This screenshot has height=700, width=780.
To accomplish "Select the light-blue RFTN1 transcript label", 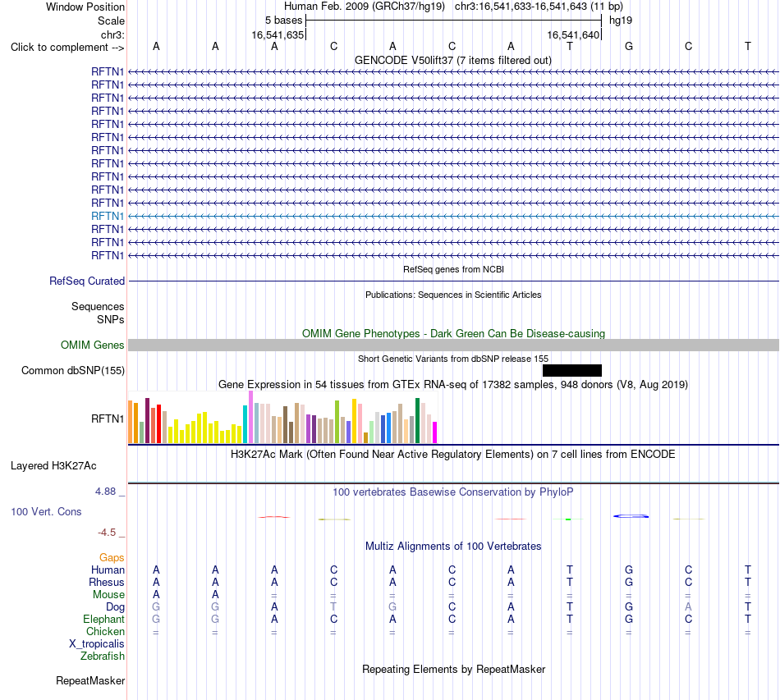I will point(108,217).
